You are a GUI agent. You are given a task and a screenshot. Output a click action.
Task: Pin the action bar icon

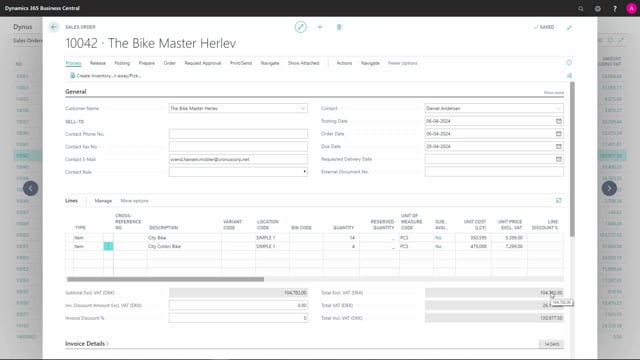[x=569, y=76]
